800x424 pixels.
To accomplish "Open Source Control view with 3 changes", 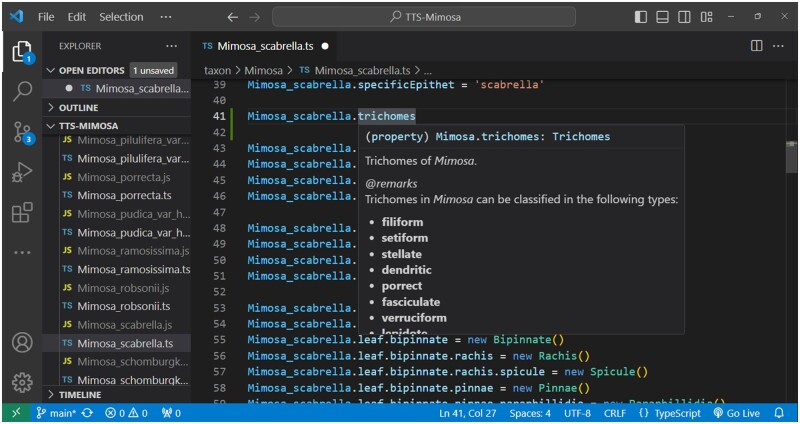I will click(22, 133).
